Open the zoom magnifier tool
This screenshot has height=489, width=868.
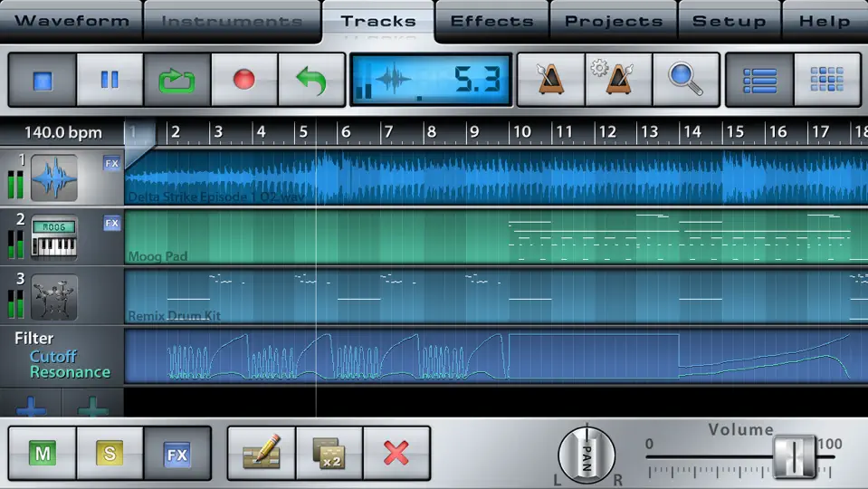[686, 80]
